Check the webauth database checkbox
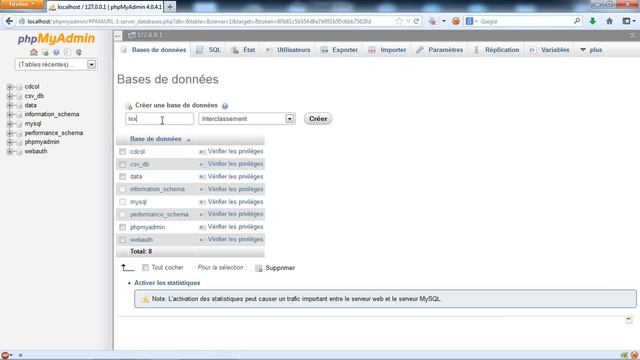640x360 pixels. tap(122, 240)
